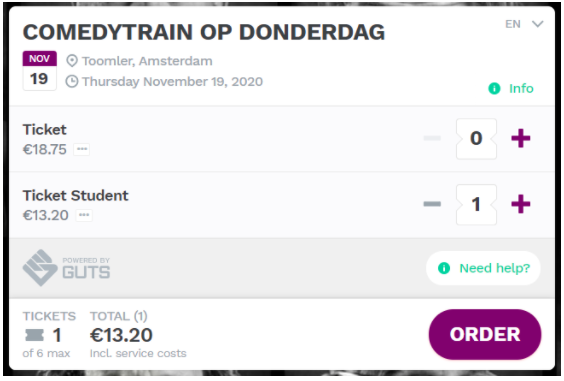Decrease regular Ticket quantity with minus icon
Image resolution: width=564 pixels, height=381 pixels.
[432, 138]
